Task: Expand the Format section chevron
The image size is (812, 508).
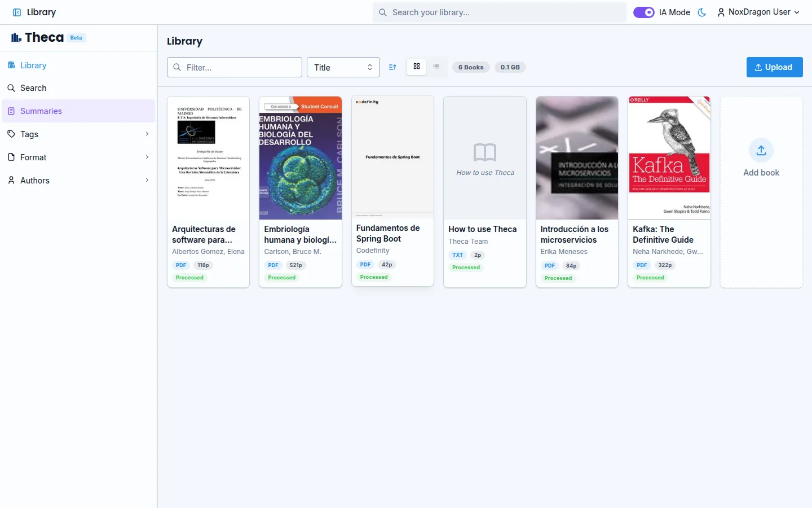Action: (147, 157)
